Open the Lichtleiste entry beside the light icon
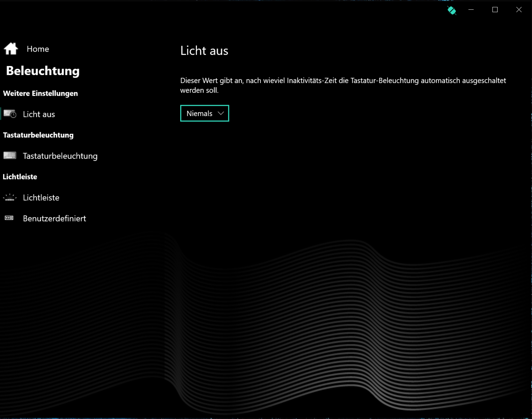532x419 pixels. (41, 198)
